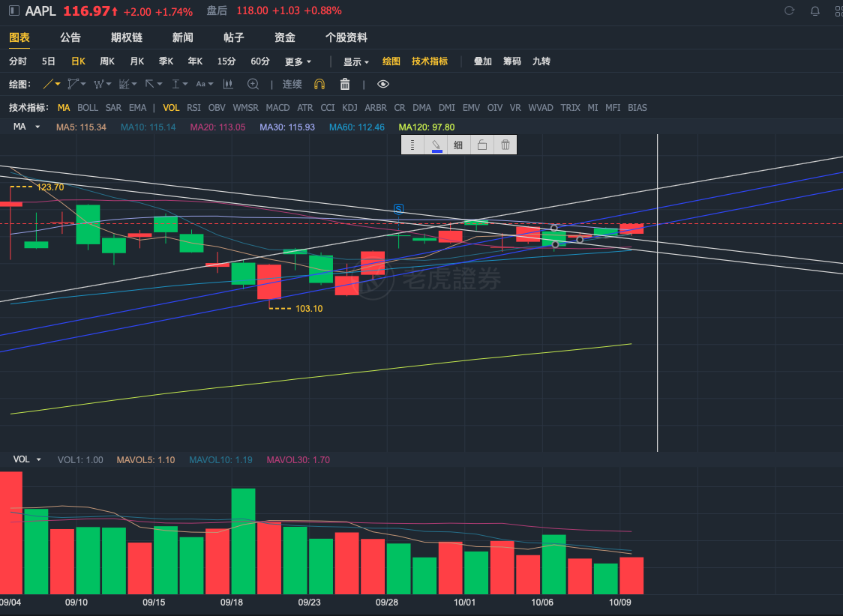Toggle the VOL indicator
Image resolution: width=843 pixels, height=616 pixels.
(x=171, y=107)
